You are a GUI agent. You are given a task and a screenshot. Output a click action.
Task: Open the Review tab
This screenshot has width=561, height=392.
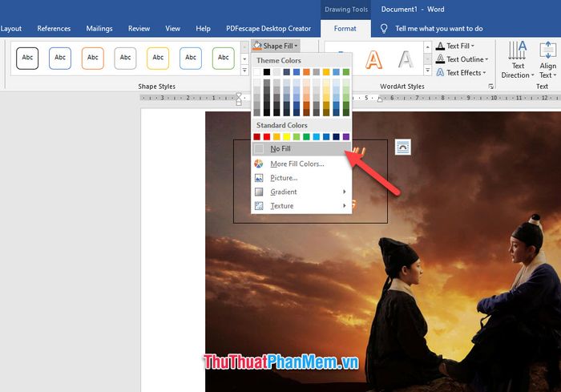[x=139, y=28]
